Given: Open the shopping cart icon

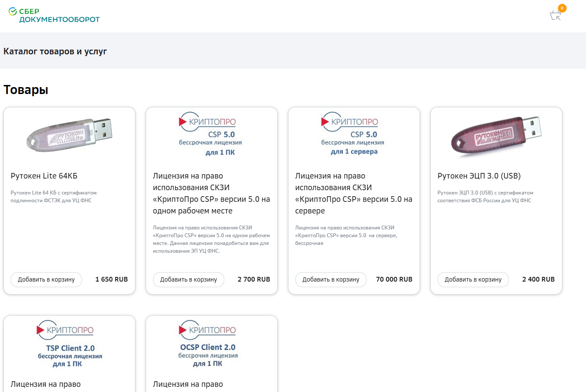Looking at the screenshot, I should (x=555, y=16).
